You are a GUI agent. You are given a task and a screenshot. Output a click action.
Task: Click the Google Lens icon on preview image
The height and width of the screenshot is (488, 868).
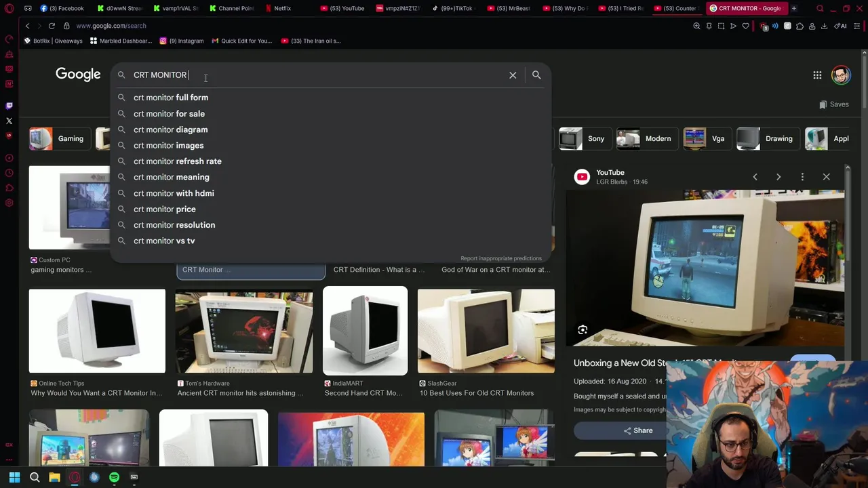click(583, 330)
